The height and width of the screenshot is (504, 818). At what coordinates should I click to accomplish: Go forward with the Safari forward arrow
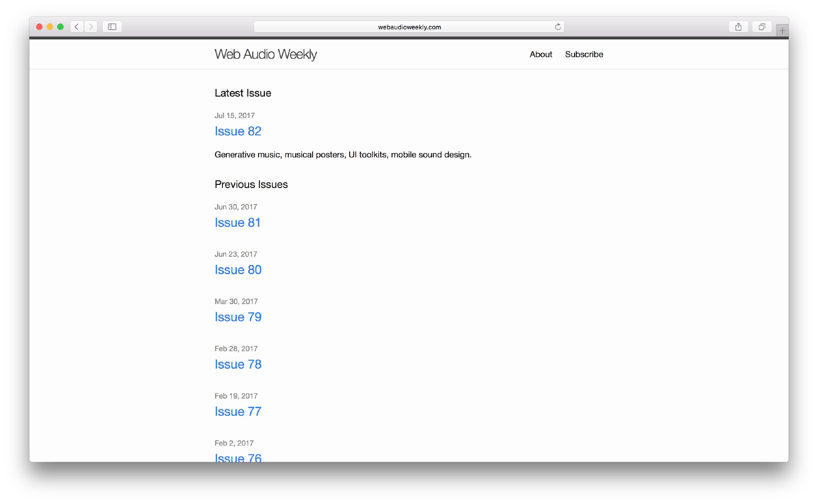91,27
